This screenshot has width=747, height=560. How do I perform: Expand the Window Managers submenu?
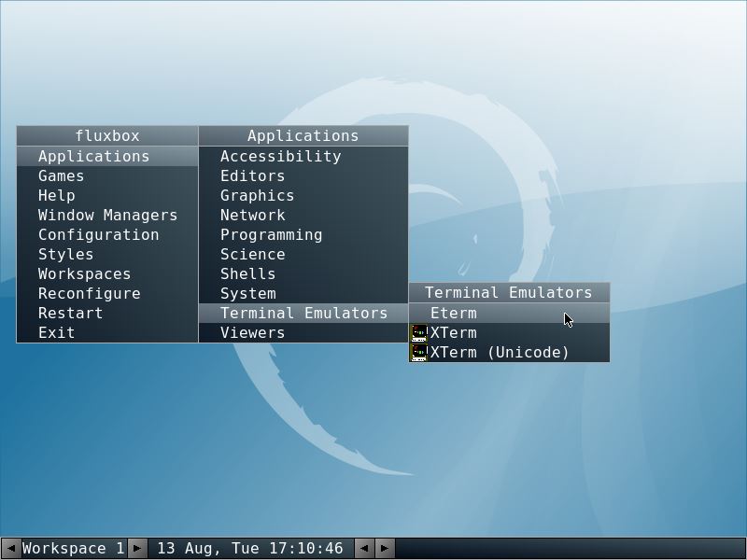pos(107,215)
